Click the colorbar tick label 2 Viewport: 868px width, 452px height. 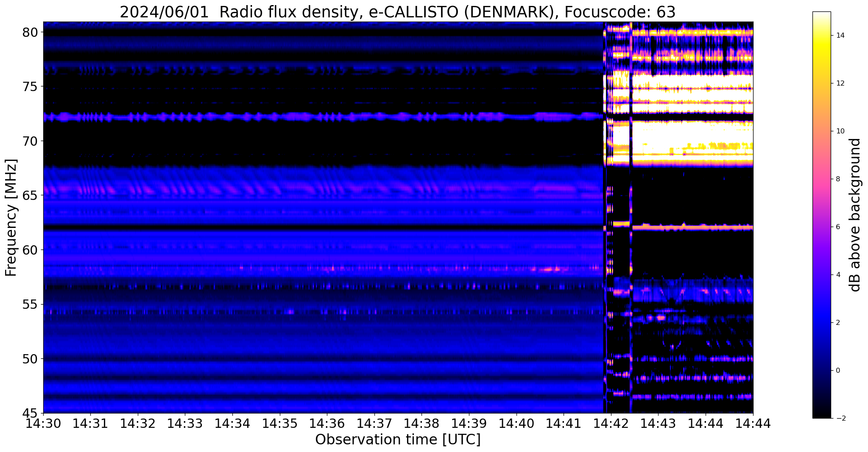click(837, 323)
